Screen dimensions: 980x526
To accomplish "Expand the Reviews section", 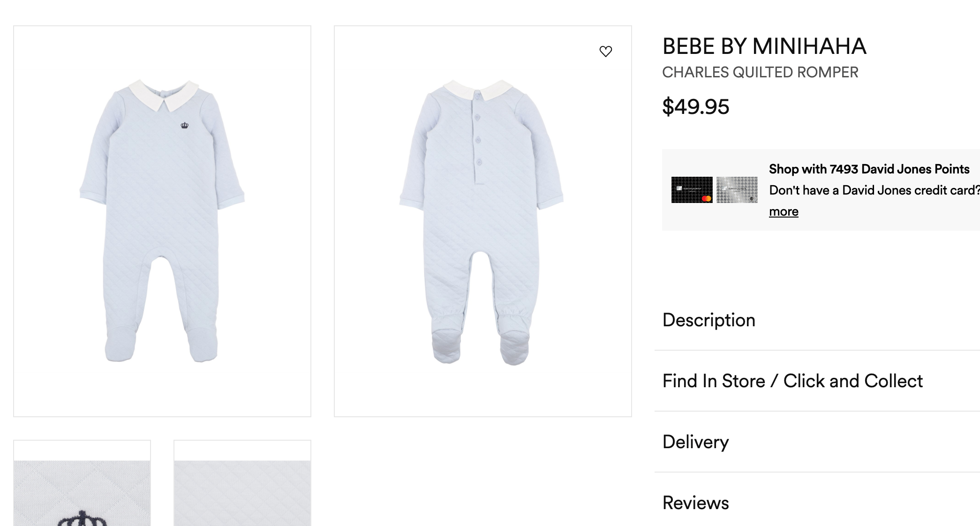I will pos(695,503).
